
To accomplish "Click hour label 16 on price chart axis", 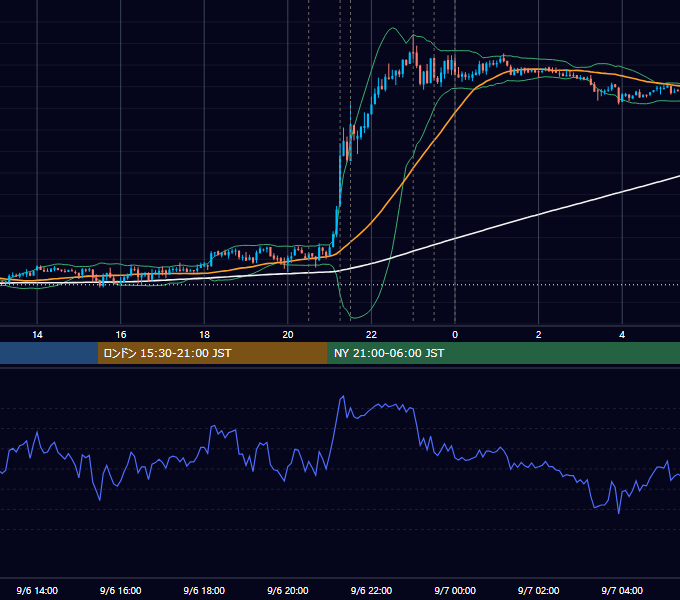I will 121,335.
